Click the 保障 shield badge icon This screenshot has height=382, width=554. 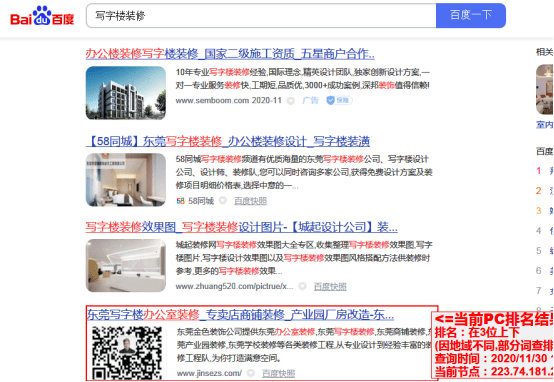(x=339, y=100)
